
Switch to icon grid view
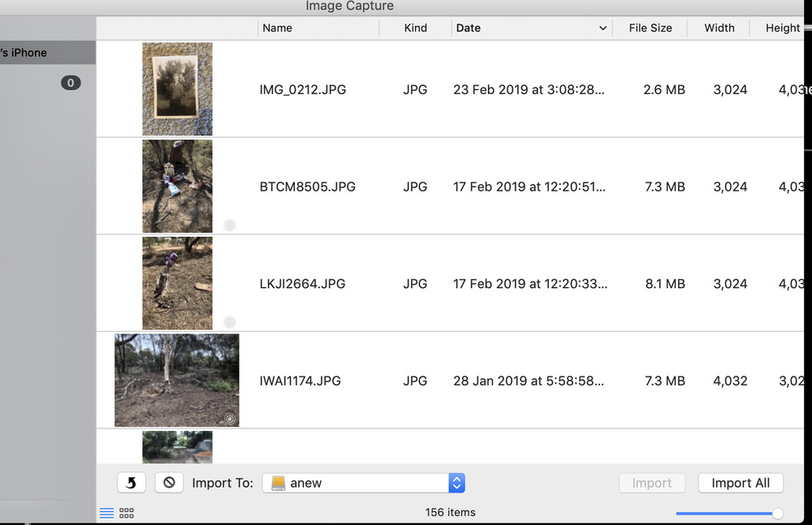point(127,513)
